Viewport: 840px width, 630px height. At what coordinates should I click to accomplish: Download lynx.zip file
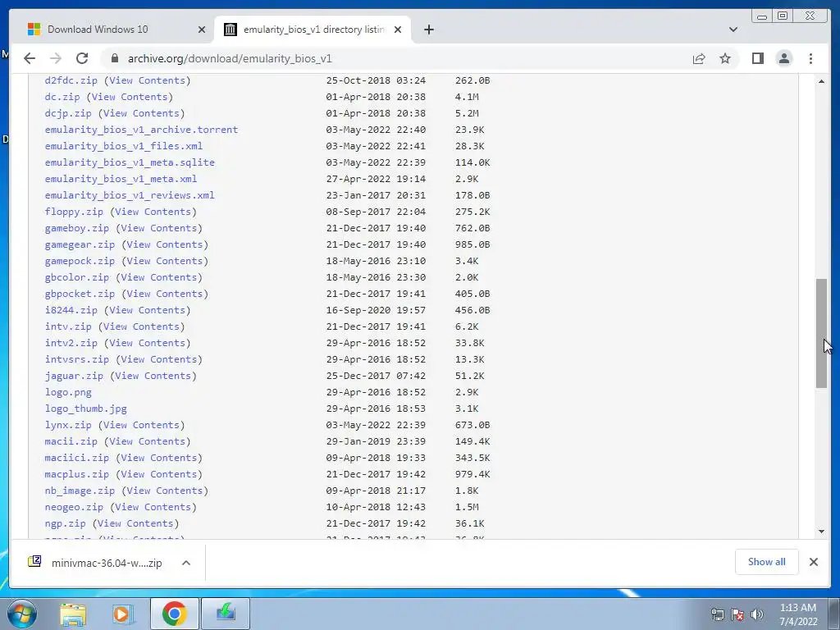pos(68,425)
